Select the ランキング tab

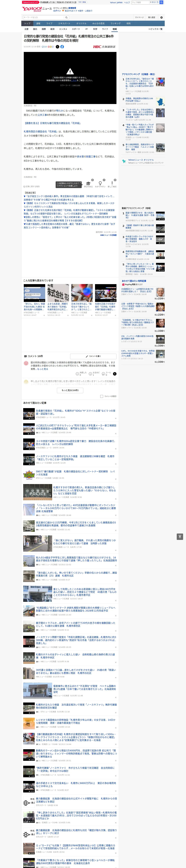pos(115,24)
